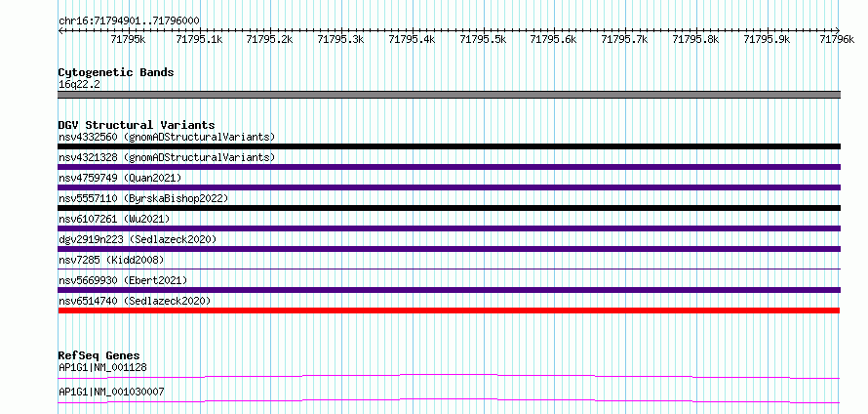868x414 pixels.
Task: Select the purple bar for nsv4759749
Action: point(450,187)
